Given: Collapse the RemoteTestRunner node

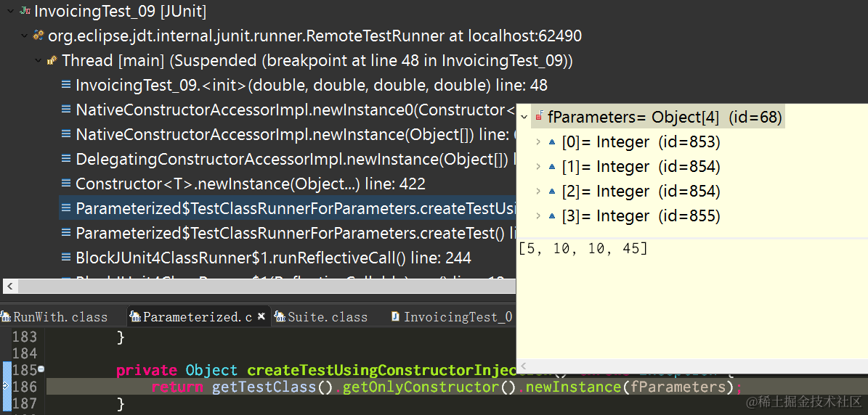Looking at the screenshot, I should [24, 36].
